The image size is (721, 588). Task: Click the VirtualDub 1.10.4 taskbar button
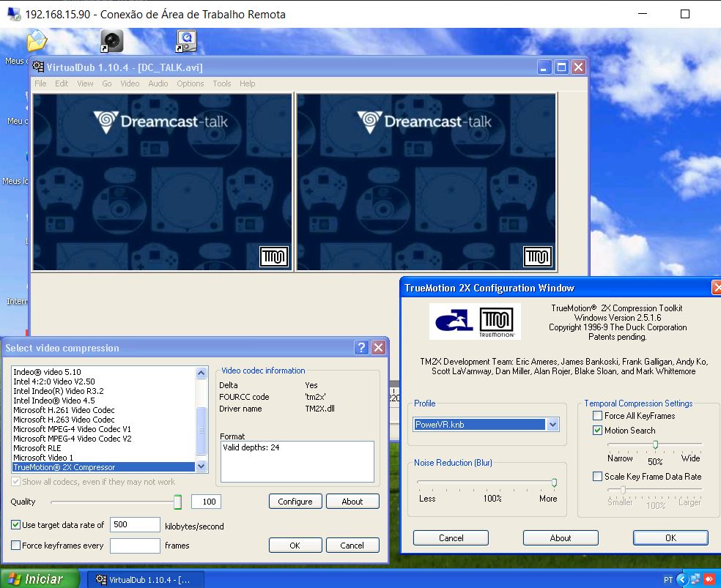click(144, 579)
